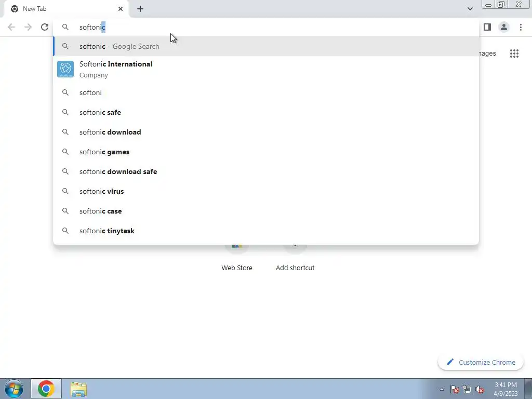Click the Show desktop strip

point(528,389)
